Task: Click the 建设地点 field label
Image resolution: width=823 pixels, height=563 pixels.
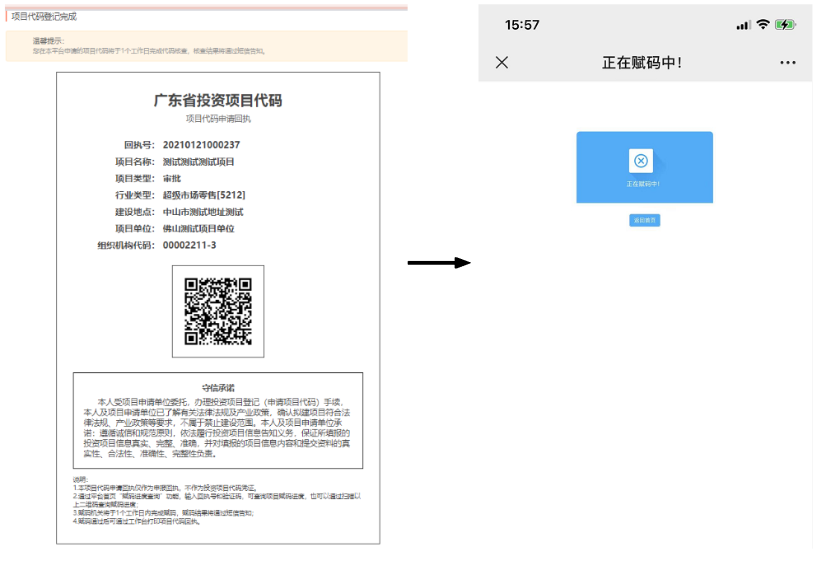Action: pyautogui.click(x=135, y=212)
